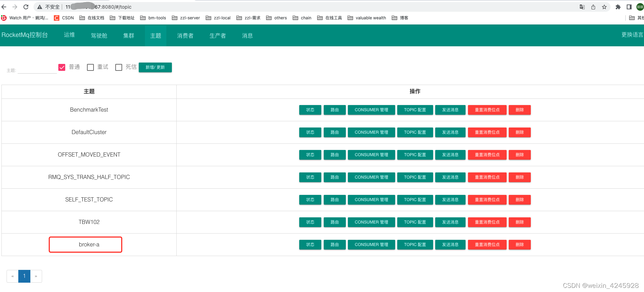
Task: Check the 死信 topic filter
Action: point(119,67)
